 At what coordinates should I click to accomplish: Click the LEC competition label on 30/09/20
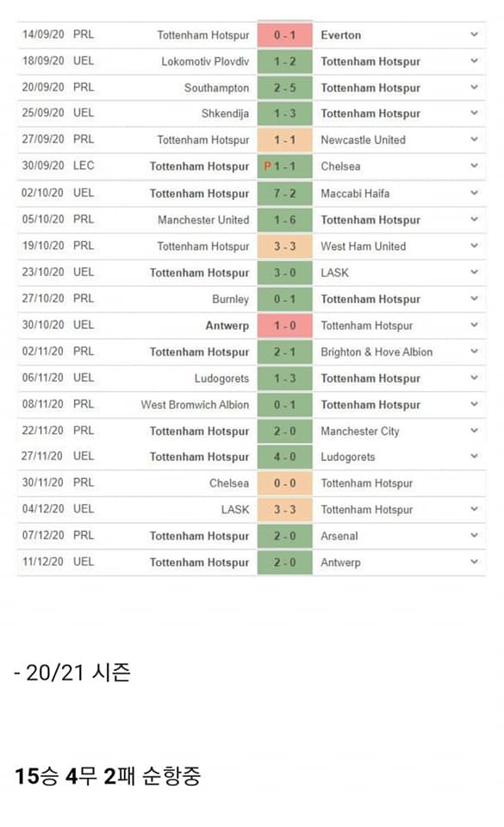coord(84,165)
